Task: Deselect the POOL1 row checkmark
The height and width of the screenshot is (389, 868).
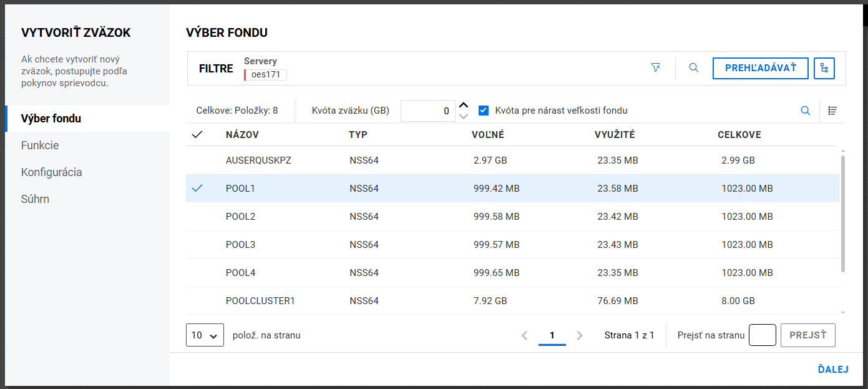Action: 197,188
